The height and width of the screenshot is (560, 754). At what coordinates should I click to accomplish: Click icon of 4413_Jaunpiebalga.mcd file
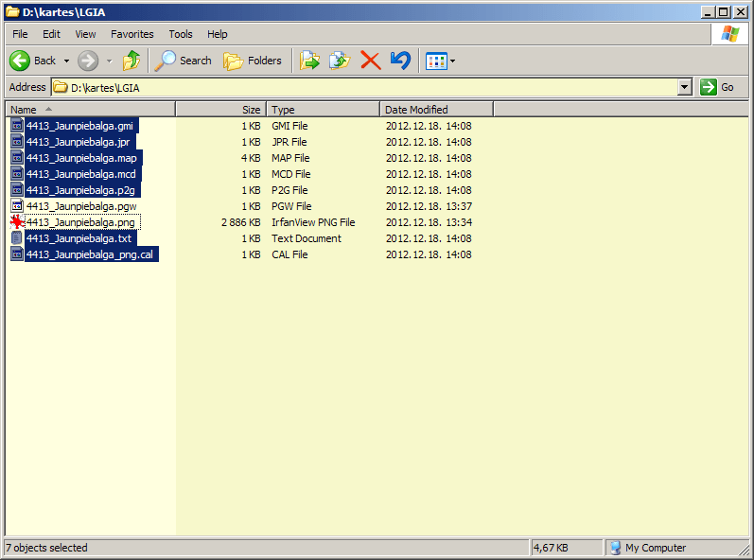tap(17, 174)
